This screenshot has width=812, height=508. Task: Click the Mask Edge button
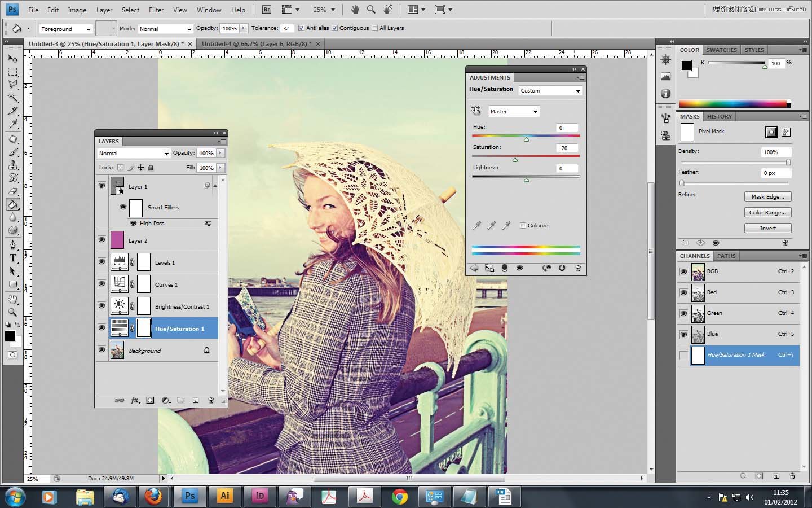(x=767, y=196)
